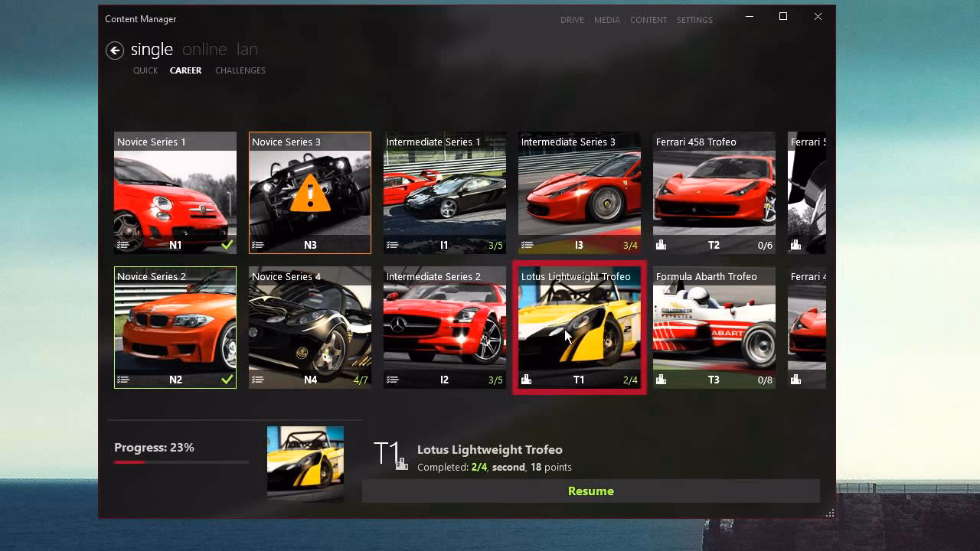Click the podium icon on Lotus Lightweight Trofeo
Viewport: 980px width, 551px height.
[x=526, y=380]
